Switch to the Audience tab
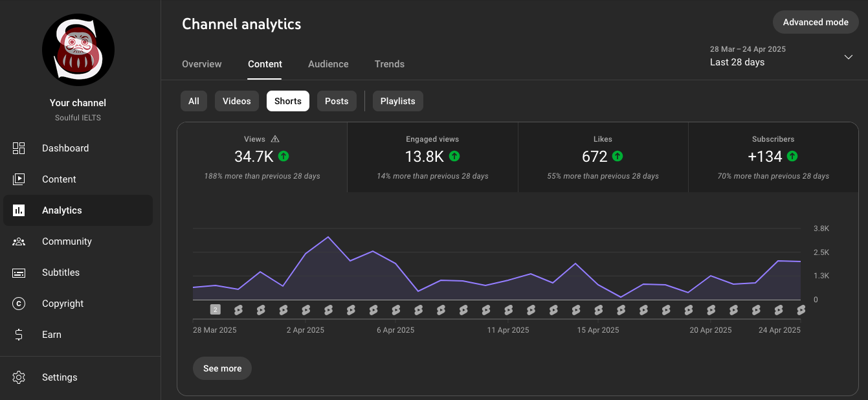868x400 pixels. point(328,64)
